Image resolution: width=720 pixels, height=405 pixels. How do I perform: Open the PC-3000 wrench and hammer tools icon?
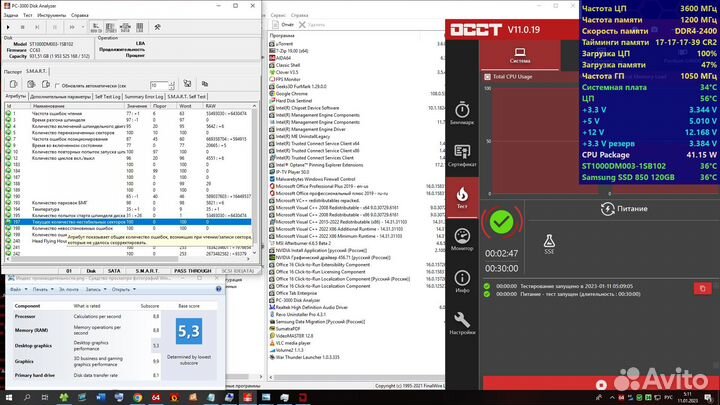point(158,28)
